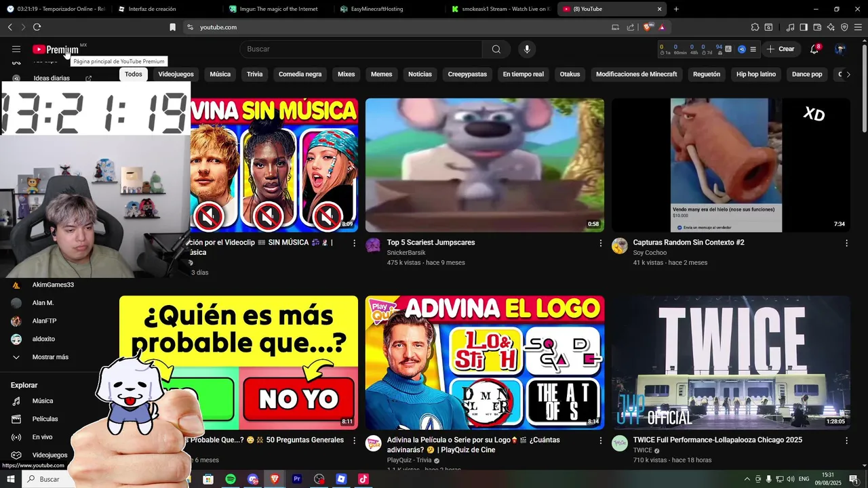868x488 pixels.
Task: Bookmark this page icon in address bar
Action: coord(172,27)
